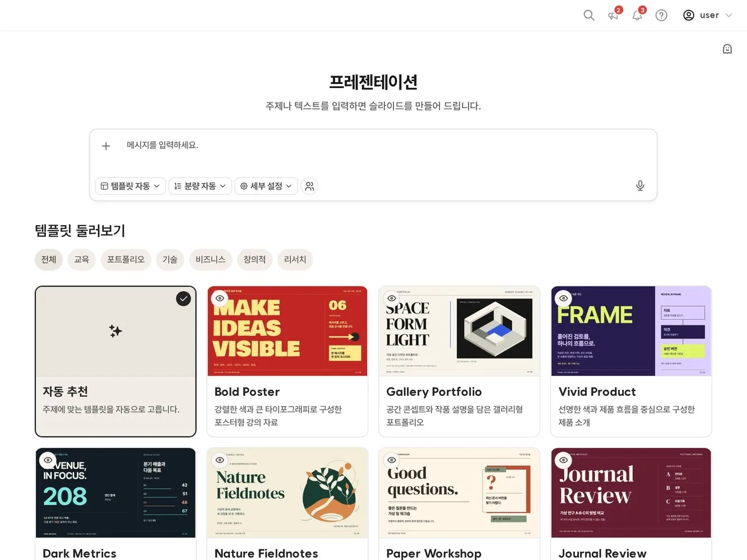Expand the 세부 설정 dropdown
The image size is (747, 560).
coord(266,186)
